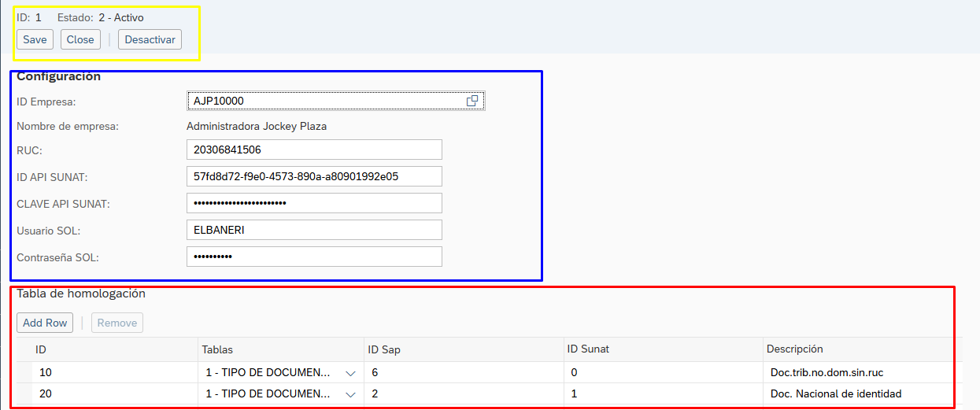This screenshot has height=410, width=980.
Task: Click the Save button
Action: point(35,39)
